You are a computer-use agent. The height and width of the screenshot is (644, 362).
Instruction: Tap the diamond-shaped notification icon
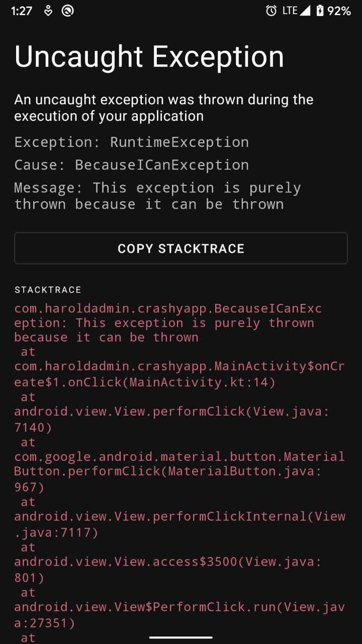pyautogui.click(x=48, y=11)
